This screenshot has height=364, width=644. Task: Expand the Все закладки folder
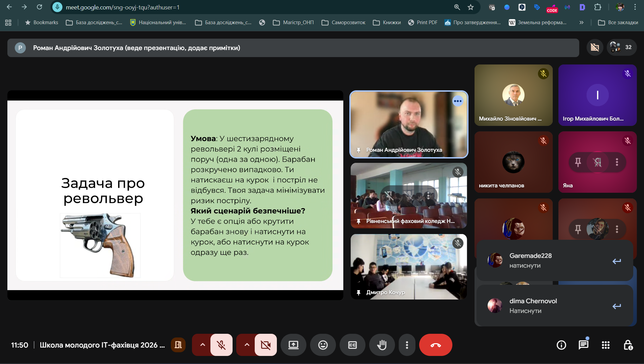tap(618, 22)
